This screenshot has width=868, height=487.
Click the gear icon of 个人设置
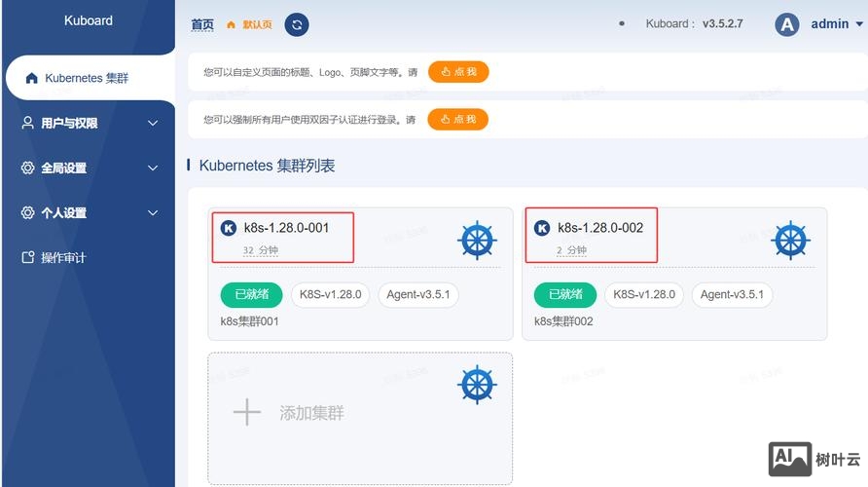coord(27,212)
